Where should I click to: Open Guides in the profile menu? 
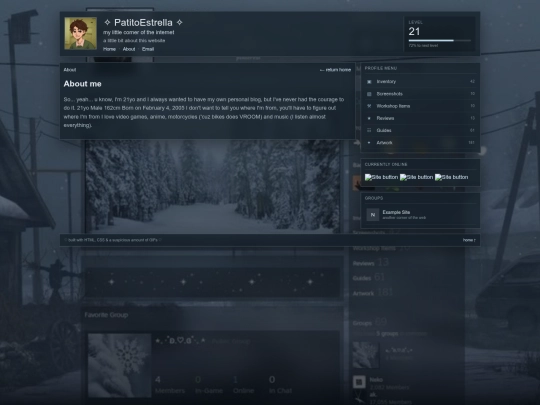coord(420,130)
